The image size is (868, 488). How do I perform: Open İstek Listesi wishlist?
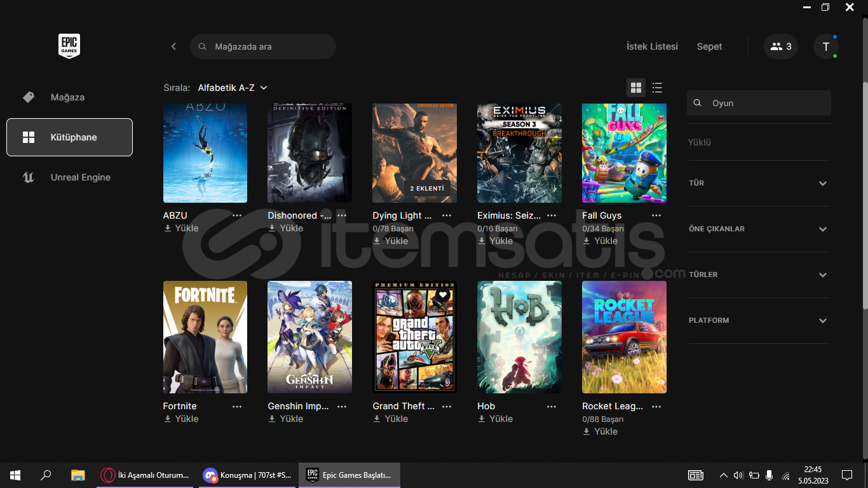pos(652,46)
